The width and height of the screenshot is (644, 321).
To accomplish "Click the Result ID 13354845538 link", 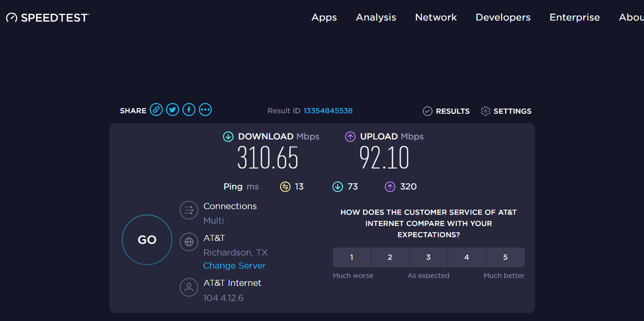I will (328, 110).
